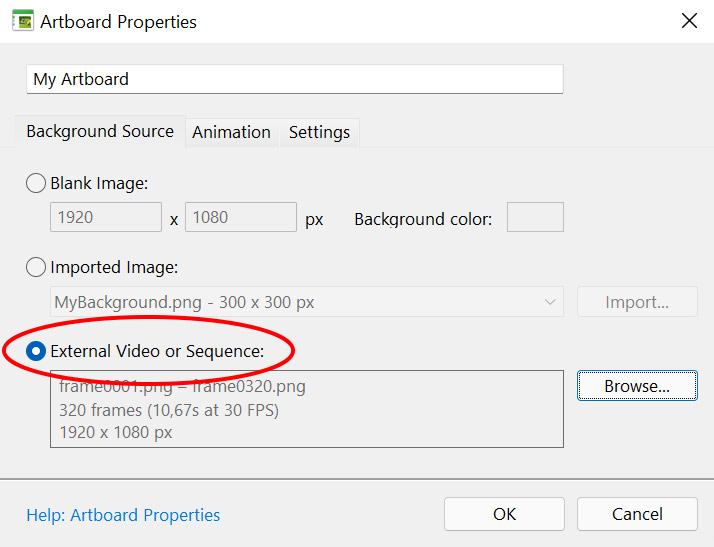
Task: Click the frame sequence info box
Action: (306, 409)
